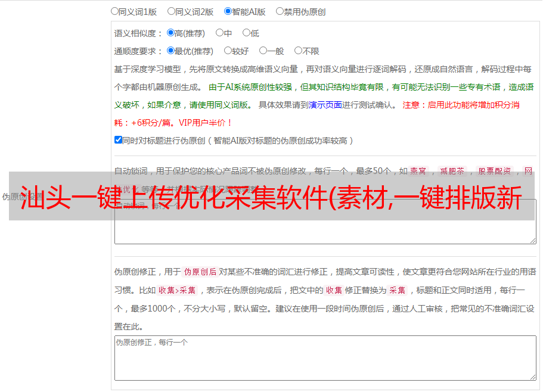Toggle 同时对标题进行伪原创 checkbox

point(118,140)
